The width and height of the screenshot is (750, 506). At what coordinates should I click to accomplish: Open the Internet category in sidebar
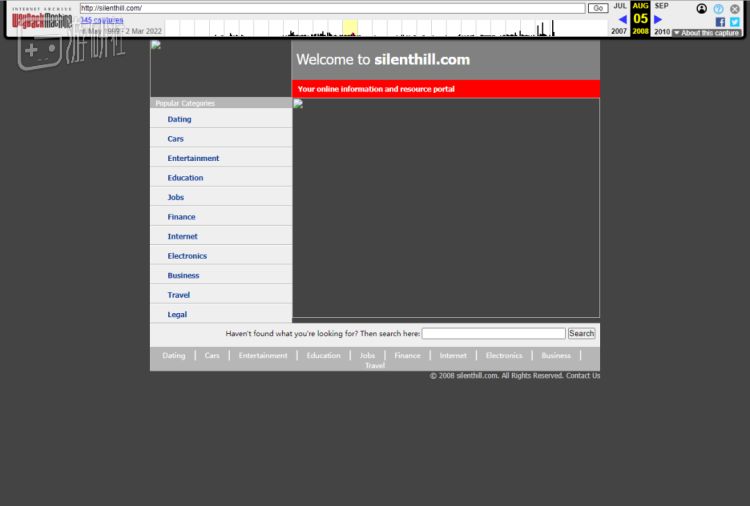(182, 236)
